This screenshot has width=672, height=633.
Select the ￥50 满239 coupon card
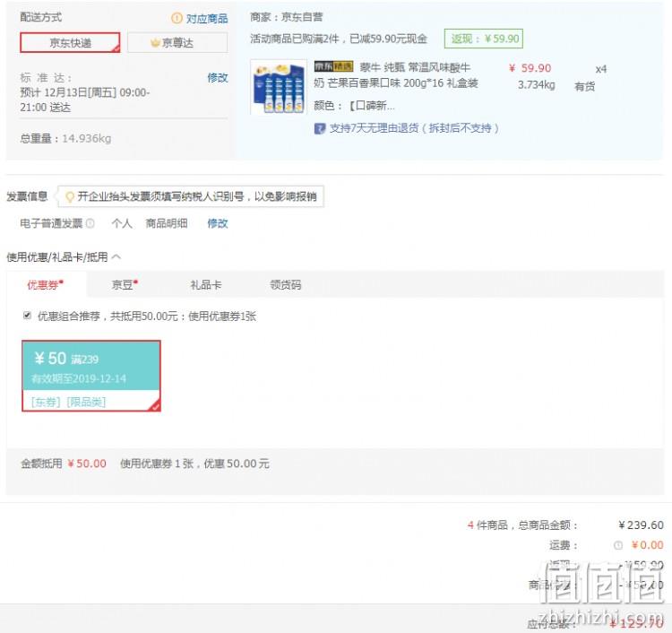coord(91,376)
